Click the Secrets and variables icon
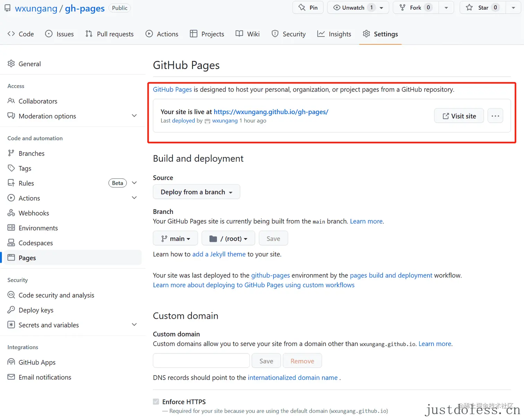524x420 pixels. tap(11, 325)
